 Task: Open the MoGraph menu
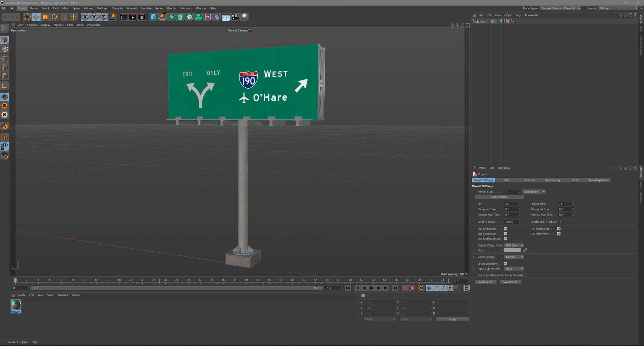pyautogui.click(x=102, y=8)
